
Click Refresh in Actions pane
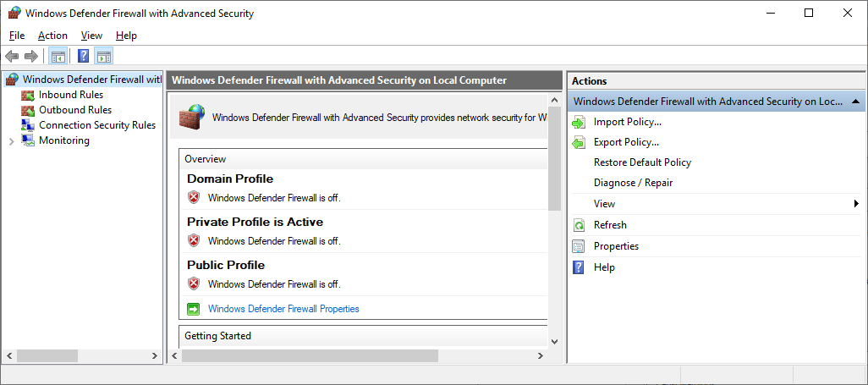pyautogui.click(x=610, y=225)
